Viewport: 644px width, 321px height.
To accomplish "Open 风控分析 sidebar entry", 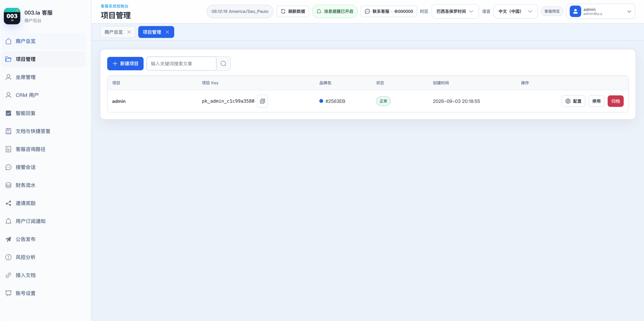I will click(x=43, y=257).
